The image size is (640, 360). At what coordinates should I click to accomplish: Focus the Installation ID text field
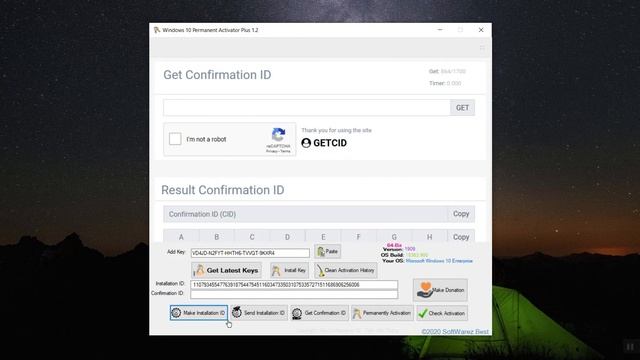(x=294, y=285)
